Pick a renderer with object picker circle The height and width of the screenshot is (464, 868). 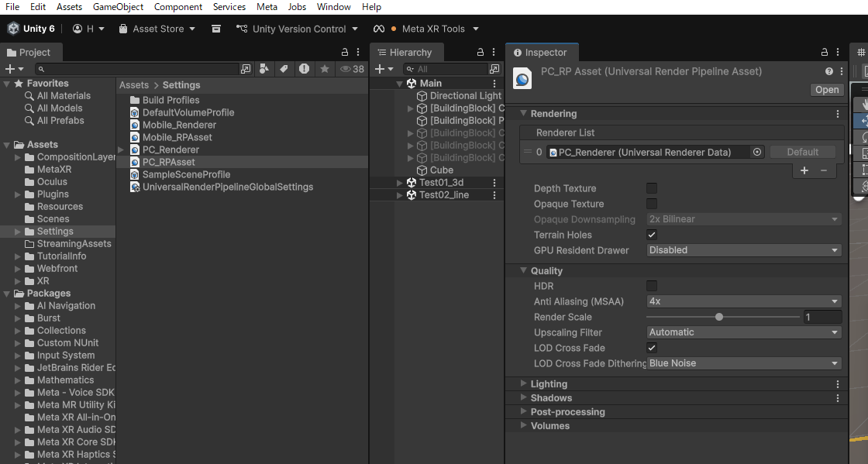[x=756, y=152]
